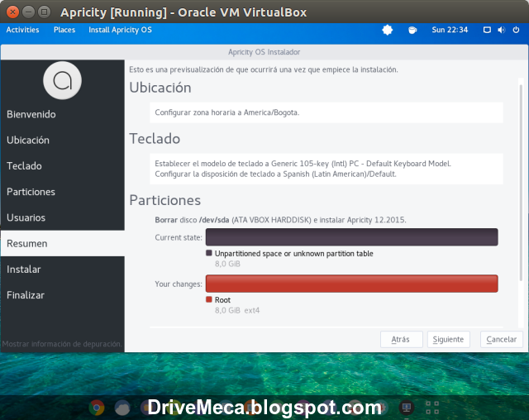This screenshot has width=529, height=420.
Task: Open the Places menu
Action: point(64,30)
